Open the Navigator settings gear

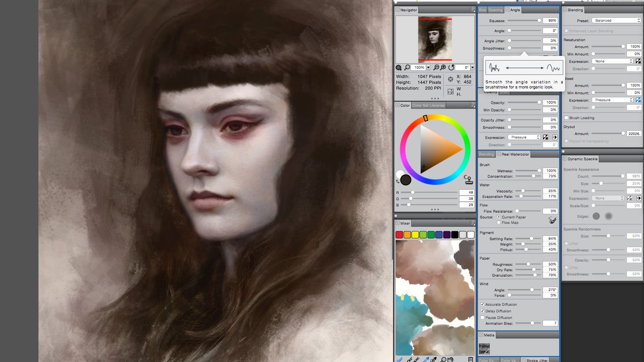399,68
